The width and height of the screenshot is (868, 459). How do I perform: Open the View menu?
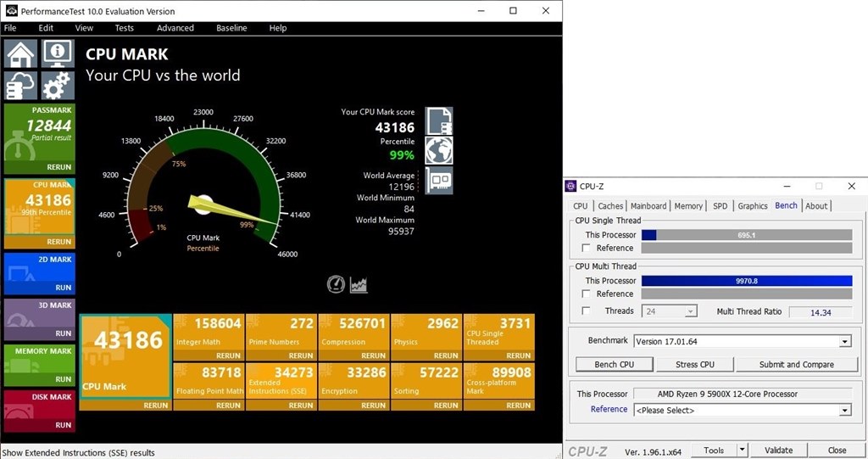tap(84, 28)
